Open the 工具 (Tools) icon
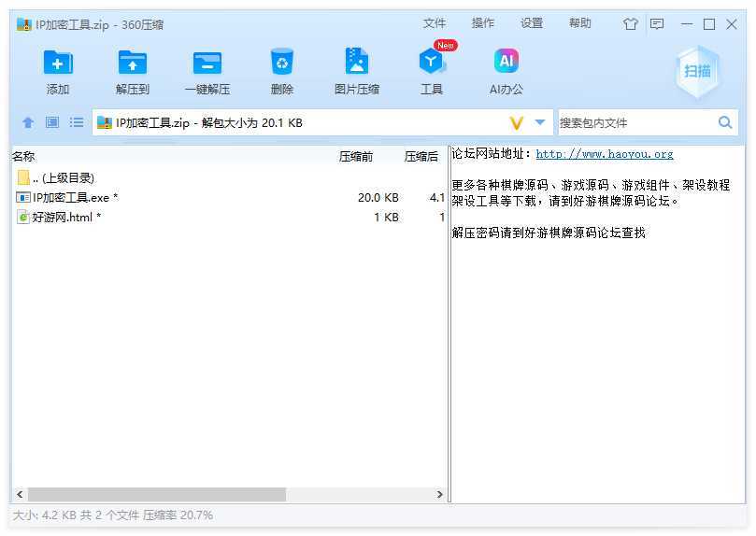 [432, 63]
